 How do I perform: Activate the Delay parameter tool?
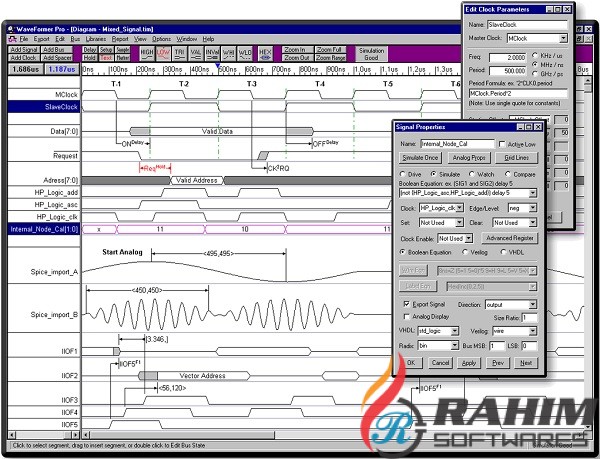click(x=90, y=50)
